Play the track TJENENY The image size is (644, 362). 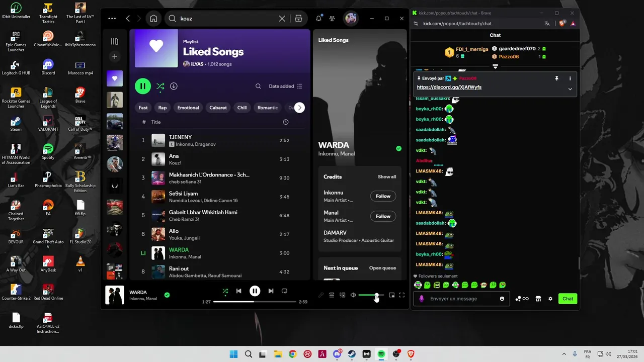[220, 140]
